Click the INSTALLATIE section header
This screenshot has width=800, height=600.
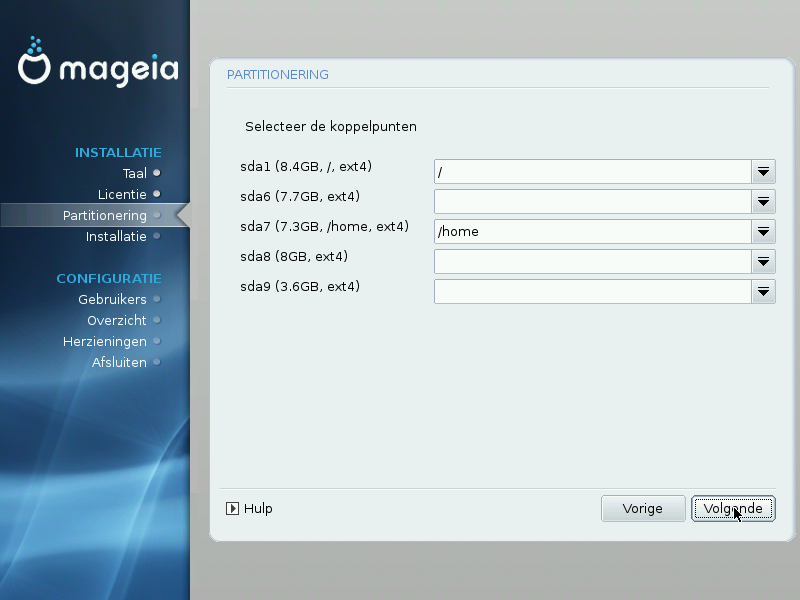118,153
